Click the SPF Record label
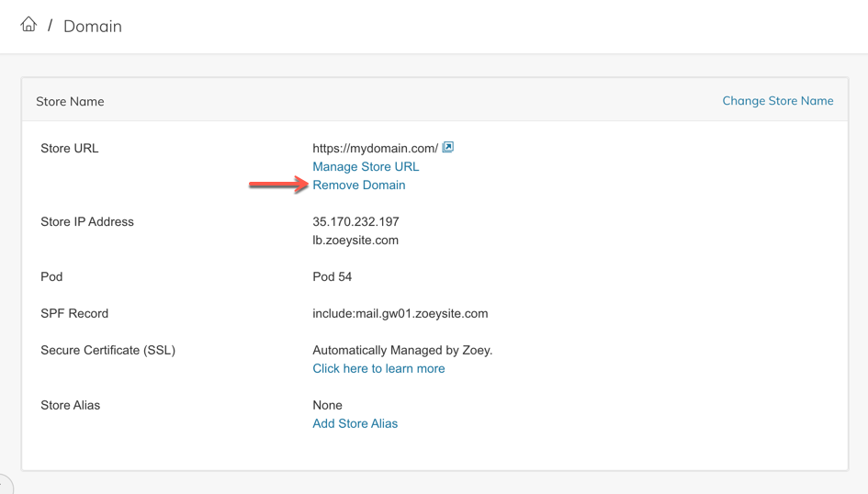Viewport: 868px width, 494px height. pyautogui.click(x=74, y=314)
